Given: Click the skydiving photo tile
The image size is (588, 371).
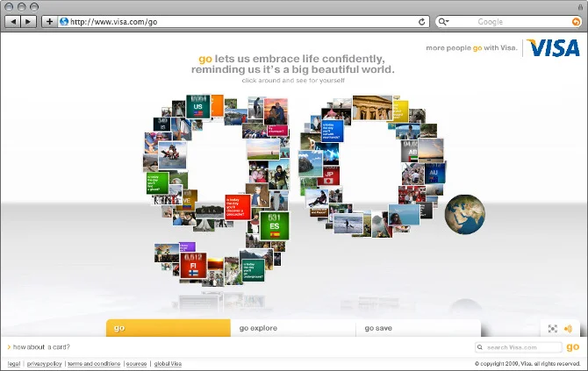Looking at the screenshot, I should (172, 155).
